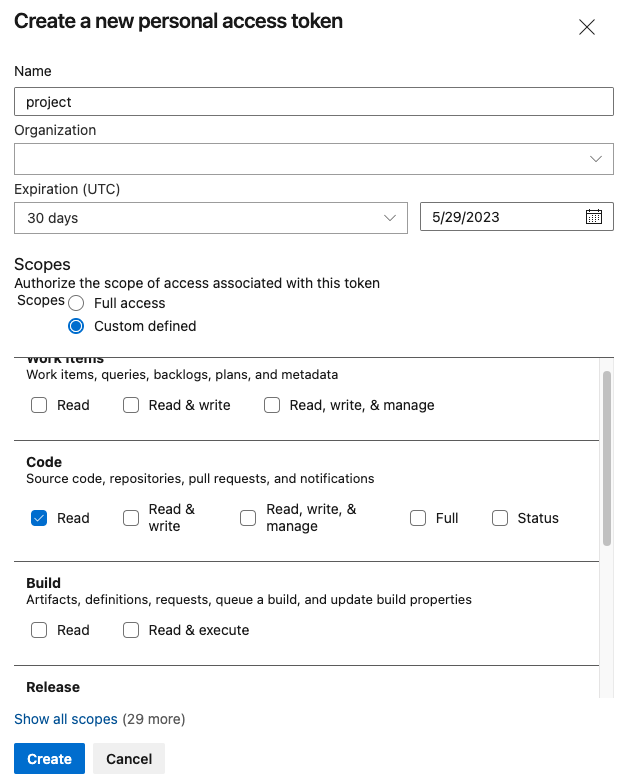
Task: Enable Build Read & execute checkbox
Action: click(x=131, y=630)
